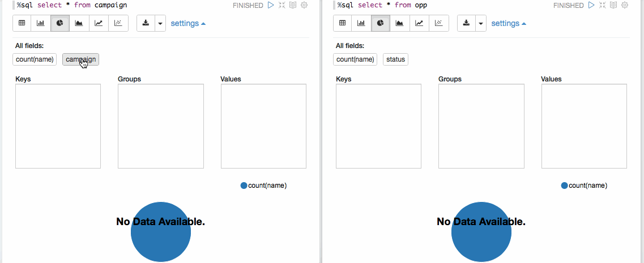644x263 pixels.
Task: Select area chart in campaign paragraph
Action: 79,23
